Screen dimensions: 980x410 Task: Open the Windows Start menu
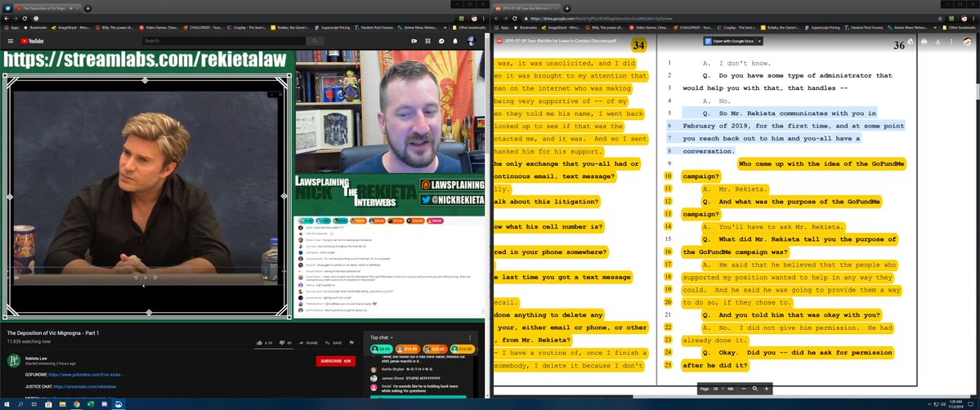click(x=6, y=404)
